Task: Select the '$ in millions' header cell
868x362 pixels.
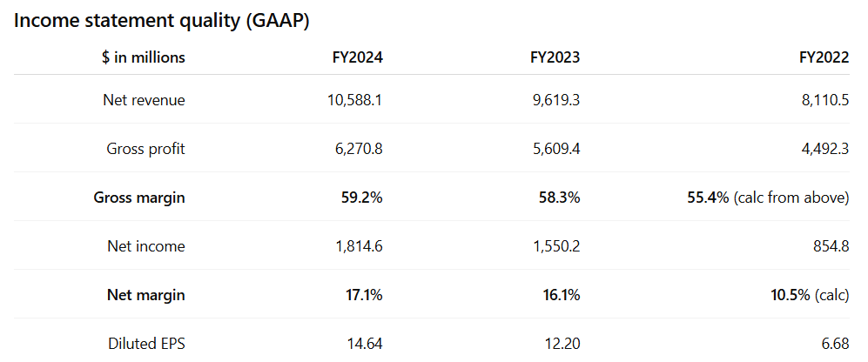Action: tap(143, 58)
